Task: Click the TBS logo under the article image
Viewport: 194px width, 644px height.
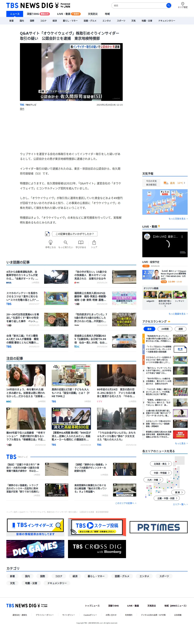Action: pyautogui.click(x=22, y=105)
